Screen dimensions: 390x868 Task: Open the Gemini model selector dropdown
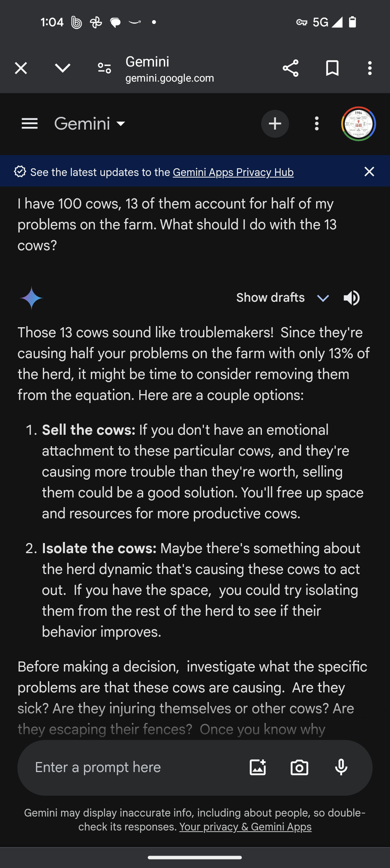click(x=90, y=124)
